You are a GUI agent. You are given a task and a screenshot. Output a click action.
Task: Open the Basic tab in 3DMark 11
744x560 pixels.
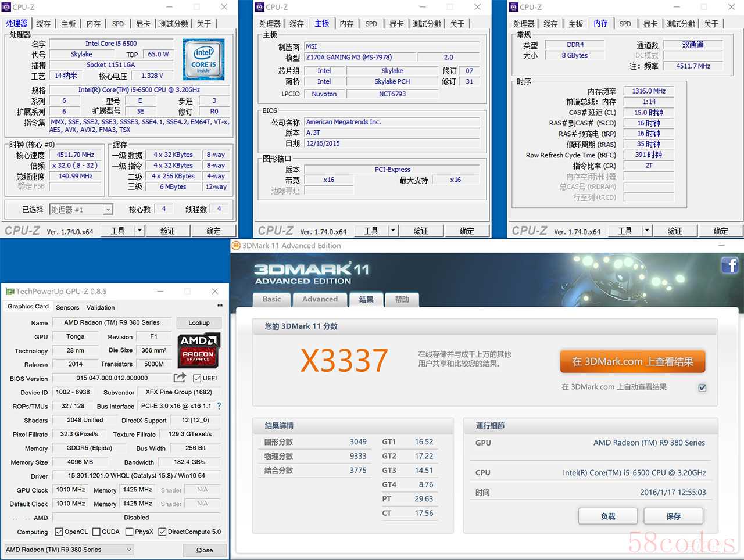point(271,299)
